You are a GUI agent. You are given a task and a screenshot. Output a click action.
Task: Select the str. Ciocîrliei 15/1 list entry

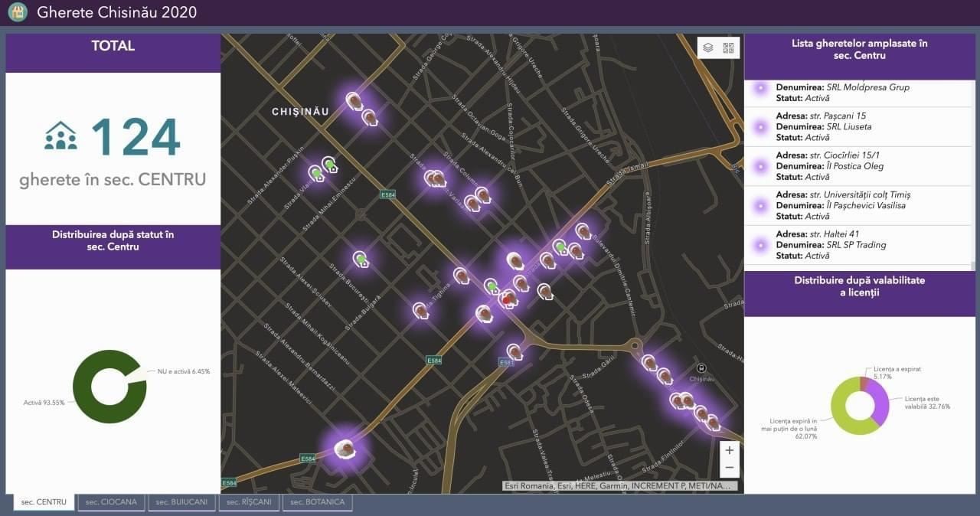coord(858,166)
